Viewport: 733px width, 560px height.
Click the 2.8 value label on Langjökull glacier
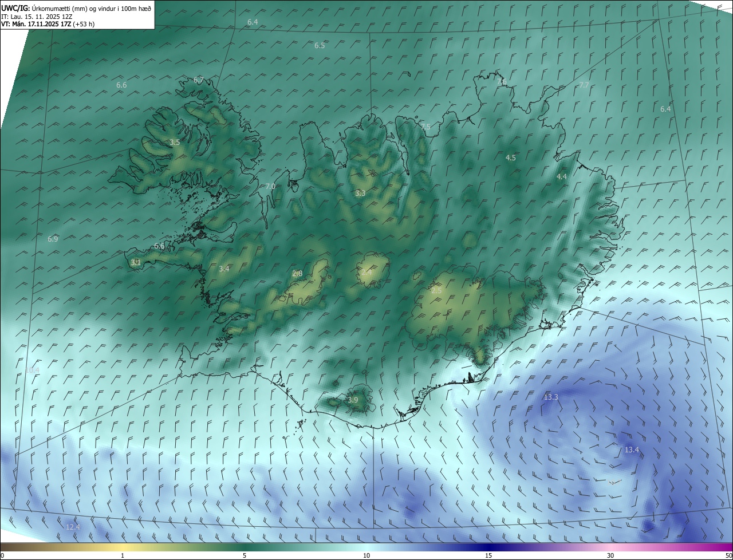point(297,273)
